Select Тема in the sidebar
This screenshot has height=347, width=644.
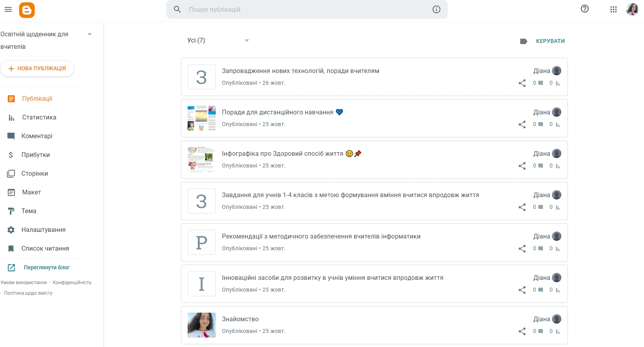coord(29,211)
